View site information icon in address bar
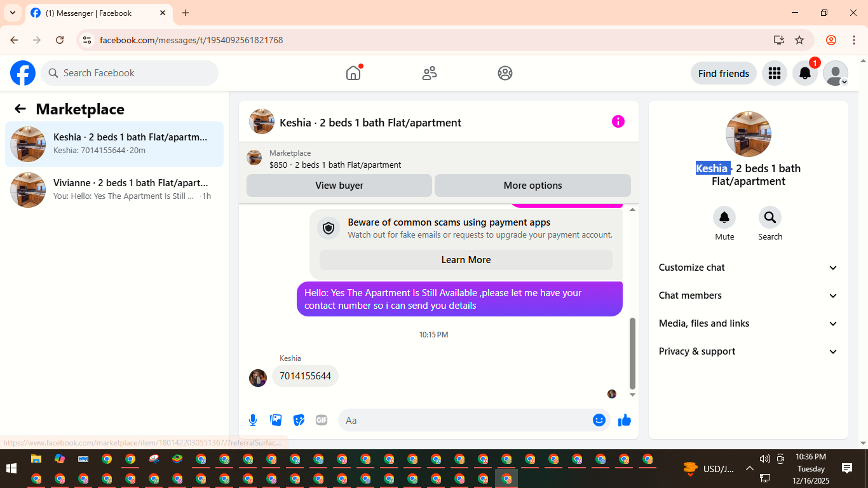This screenshot has height=488, width=868. [87, 40]
